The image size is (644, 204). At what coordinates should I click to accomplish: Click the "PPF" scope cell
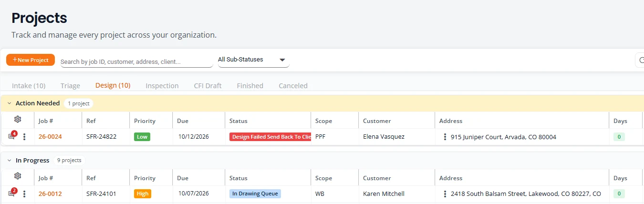(x=321, y=137)
